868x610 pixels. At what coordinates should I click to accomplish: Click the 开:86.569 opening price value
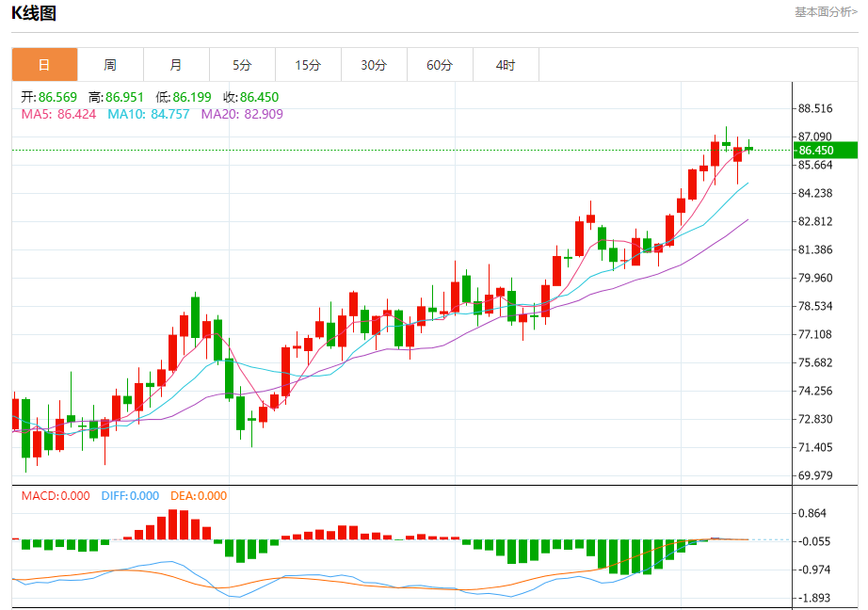click(50, 97)
